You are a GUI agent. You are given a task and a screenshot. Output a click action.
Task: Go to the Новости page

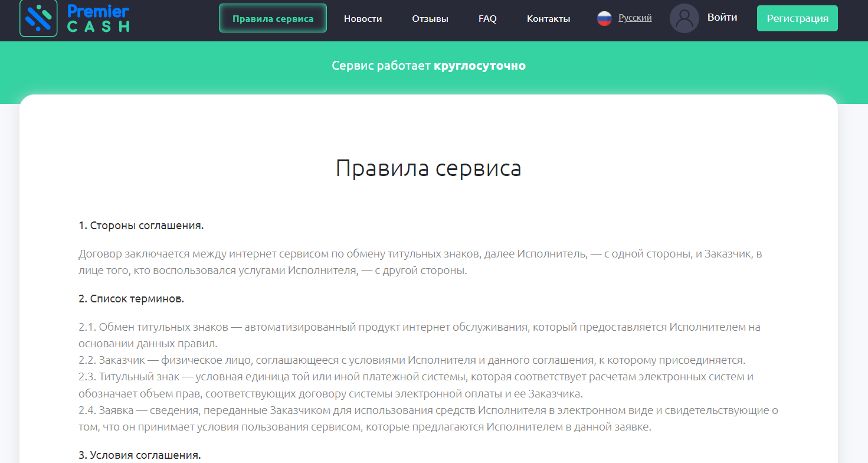pos(363,19)
